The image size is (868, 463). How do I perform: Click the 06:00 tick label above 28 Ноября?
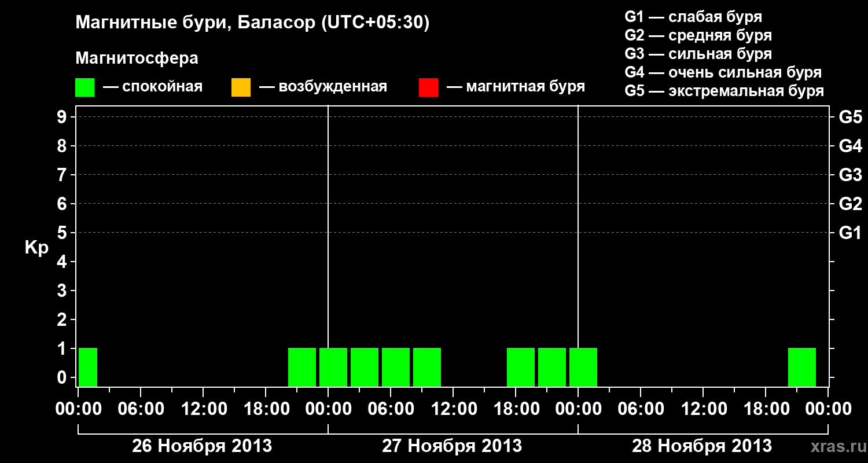pyautogui.click(x=641, y=409)
